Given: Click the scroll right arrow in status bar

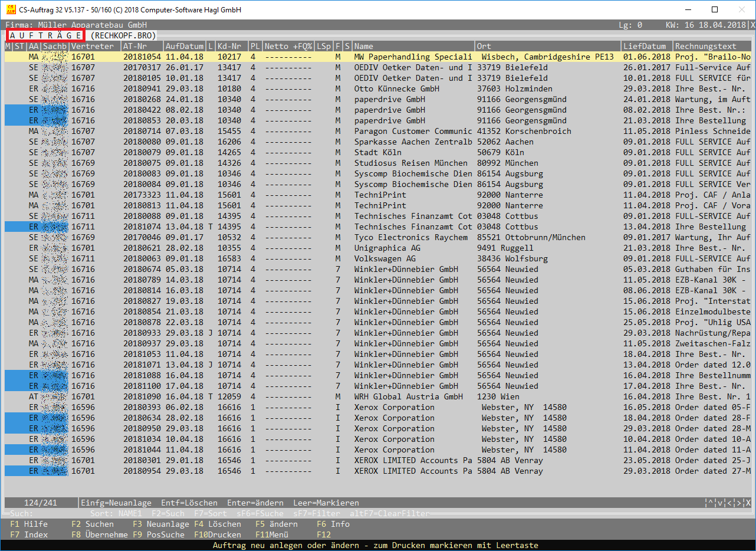Looking at the screenshot, I should coord(739,503).
